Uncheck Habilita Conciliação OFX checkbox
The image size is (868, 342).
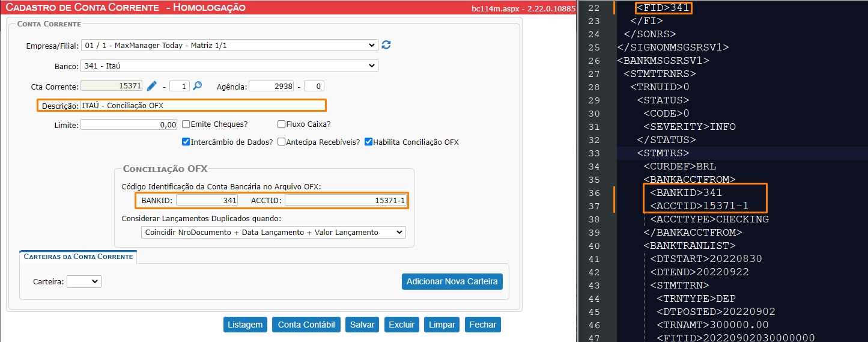point(368,142)
